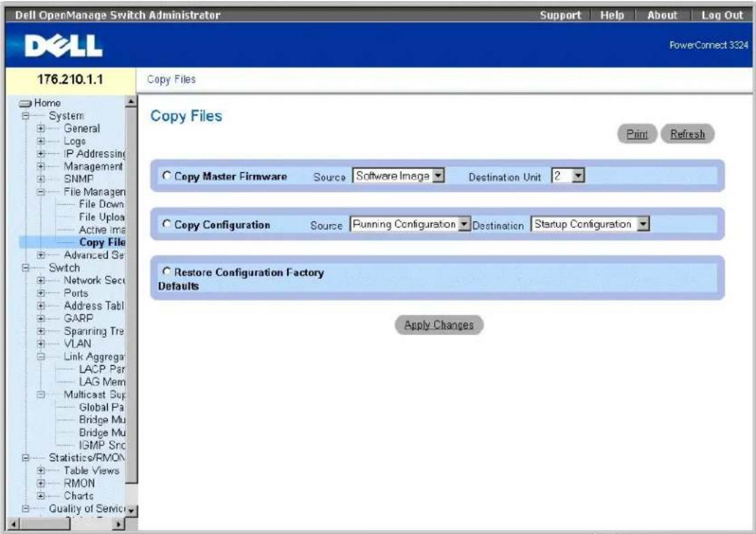Screen dimensions: 756x534
Task: Expand the GARP tree node
Action: [x=41, y=319]
